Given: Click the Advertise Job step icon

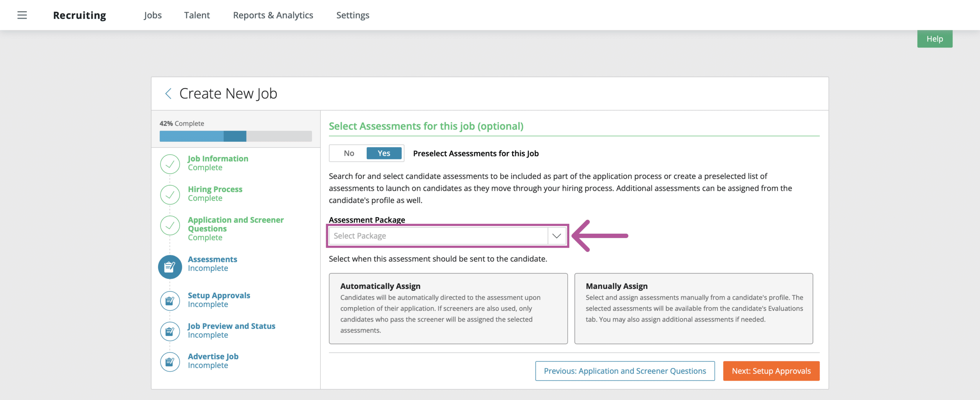Looking at the screenshot, I should [170, 362].
